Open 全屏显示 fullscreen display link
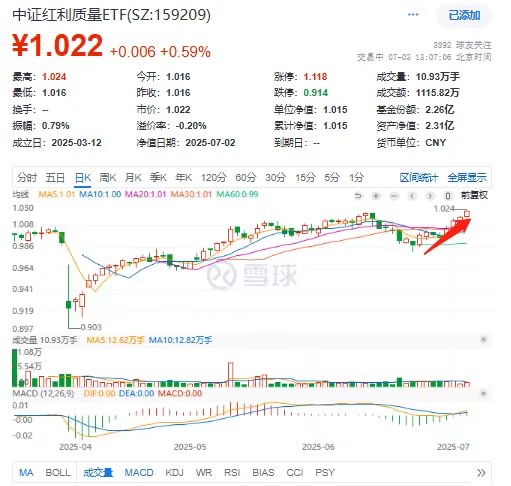 467,177
